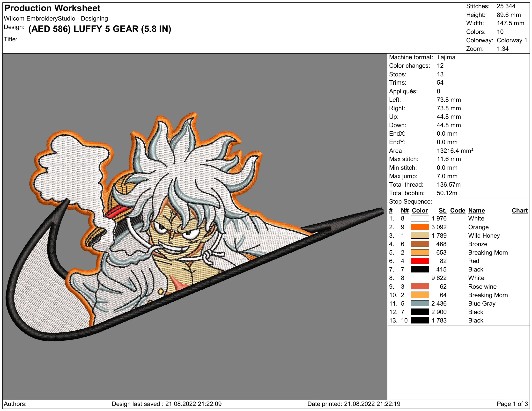The height and width of the screenshot is (411, 532).
Task: Click the 'Production Worksheet' heading
Action: 52,8
